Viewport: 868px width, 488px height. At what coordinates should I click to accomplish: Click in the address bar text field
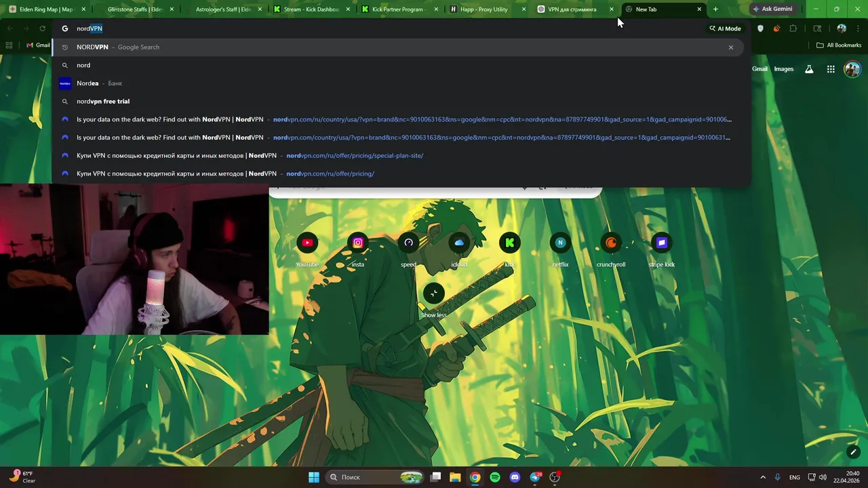tap(387, 28)
